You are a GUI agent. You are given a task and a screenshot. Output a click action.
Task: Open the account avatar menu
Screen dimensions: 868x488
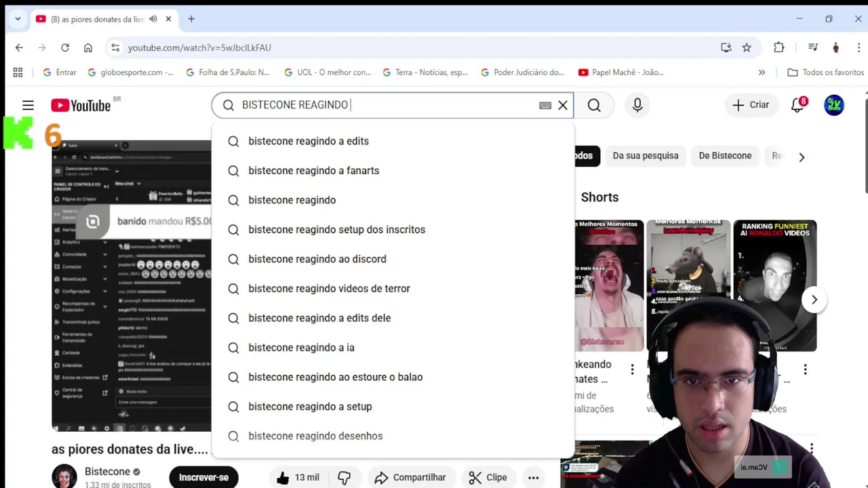point(834,105)
